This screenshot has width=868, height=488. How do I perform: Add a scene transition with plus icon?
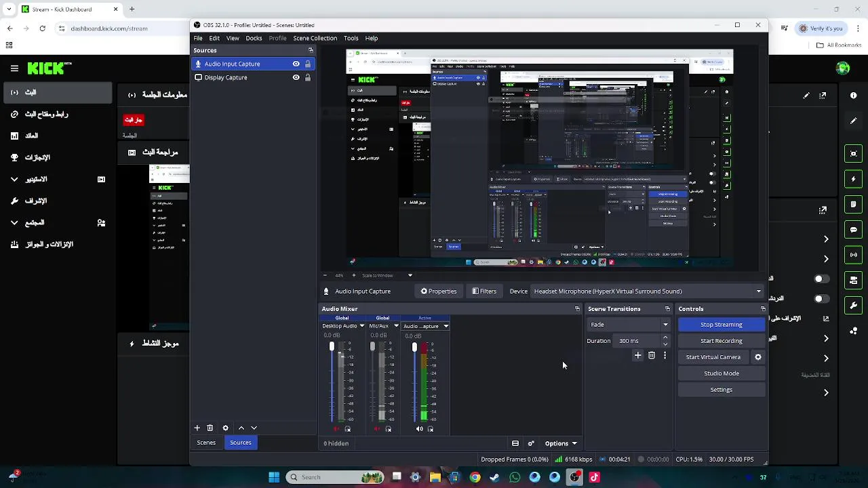tap(637, 355)
